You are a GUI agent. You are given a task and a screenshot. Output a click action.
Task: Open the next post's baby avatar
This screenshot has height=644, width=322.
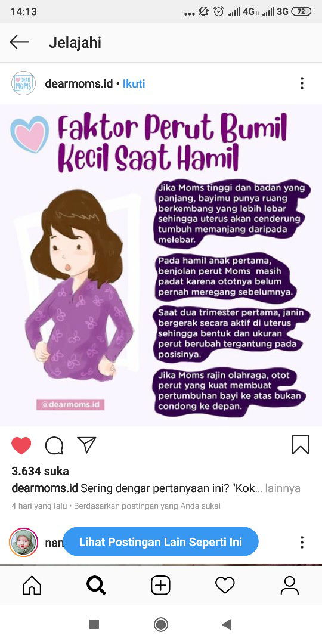click(23, 542)
